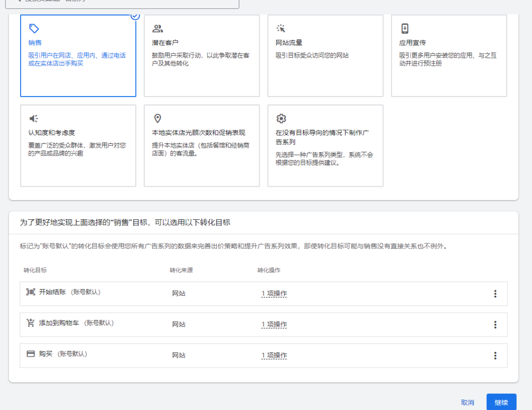The height and width of the screenshot is (410, 532).
Task: Click the 应用宣传 mobile download icon
Action: click(403, 29)
